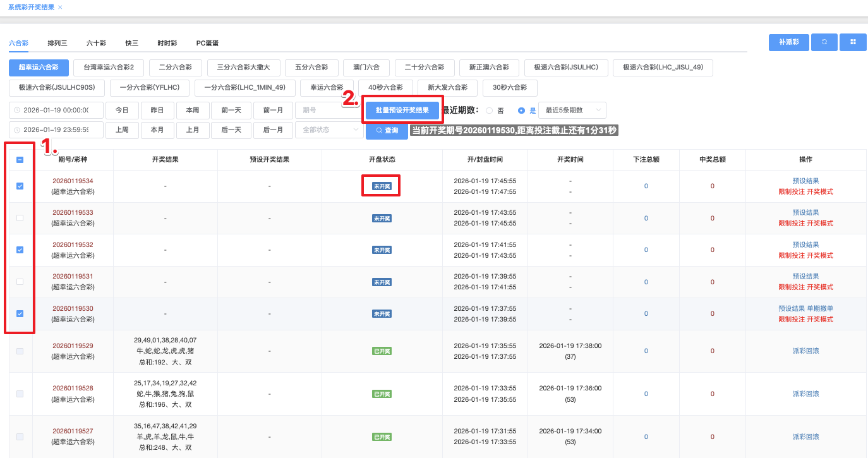
Task: Close the 系统彩开奖结果 tab
Action: [60, 7]
